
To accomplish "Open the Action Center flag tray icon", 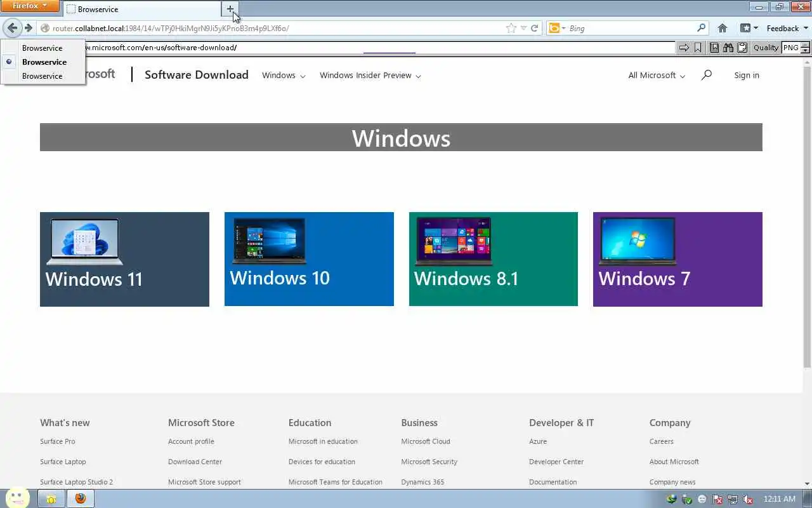I will point(717,499).
